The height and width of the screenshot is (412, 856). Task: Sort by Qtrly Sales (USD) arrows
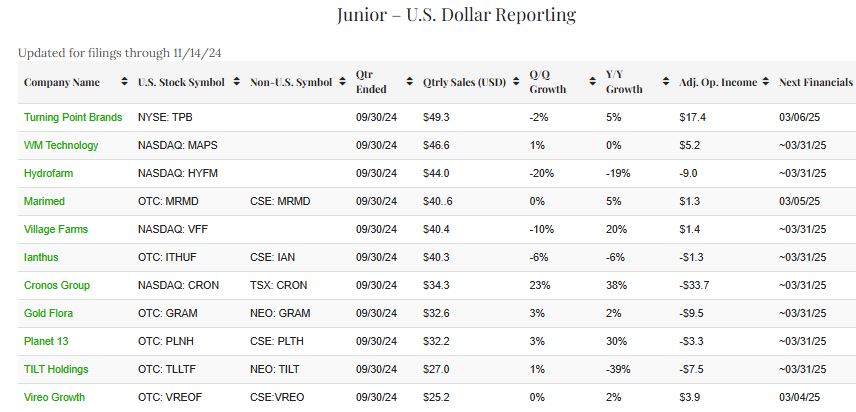click(x=516, y=81)
